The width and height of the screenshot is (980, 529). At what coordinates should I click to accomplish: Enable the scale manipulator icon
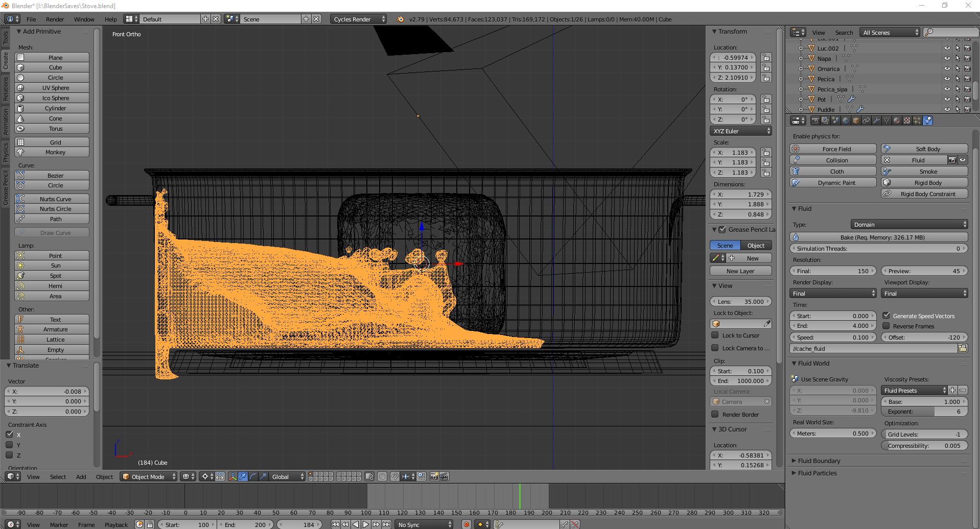click(x=263, y=476)
